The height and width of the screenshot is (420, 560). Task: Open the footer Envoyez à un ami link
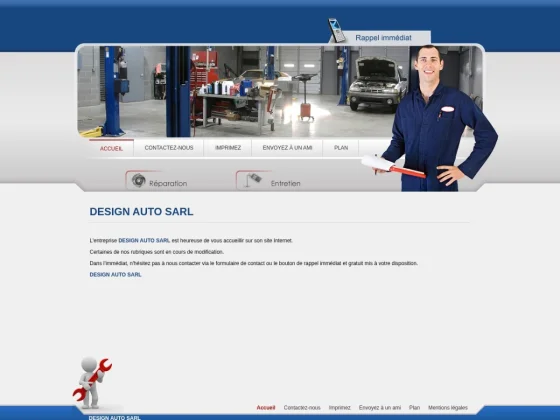(x=380, y=408)
